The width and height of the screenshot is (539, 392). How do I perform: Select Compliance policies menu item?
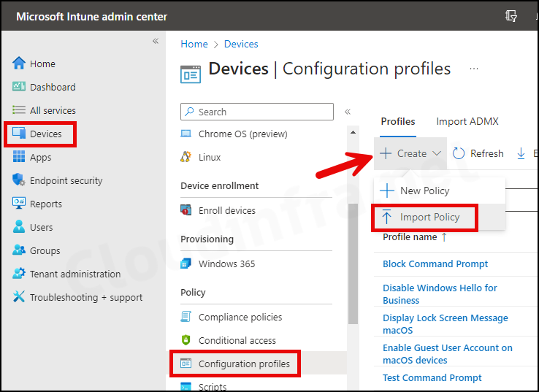240,317
